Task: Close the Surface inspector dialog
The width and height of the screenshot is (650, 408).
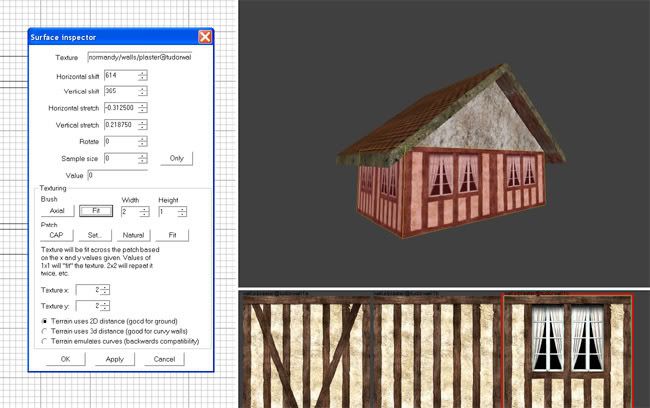Action: tap(205, 37)
